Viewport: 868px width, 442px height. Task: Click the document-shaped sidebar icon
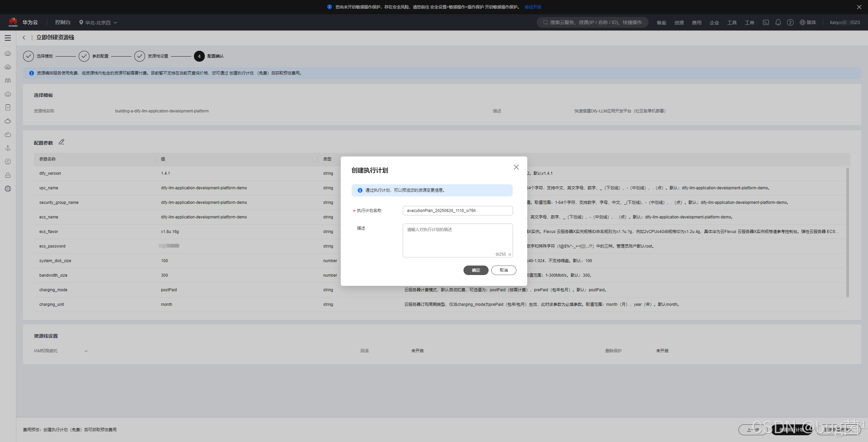pos(8,108)
